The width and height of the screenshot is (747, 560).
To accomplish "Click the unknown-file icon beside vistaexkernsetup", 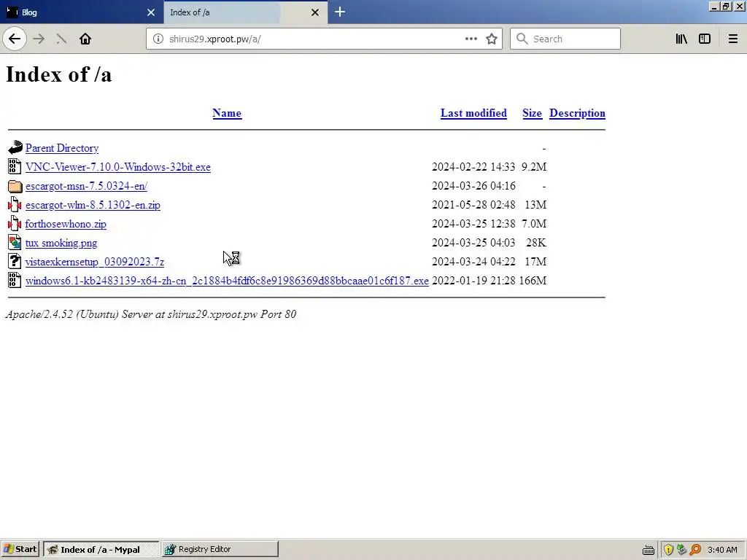I will coord(15,261).
